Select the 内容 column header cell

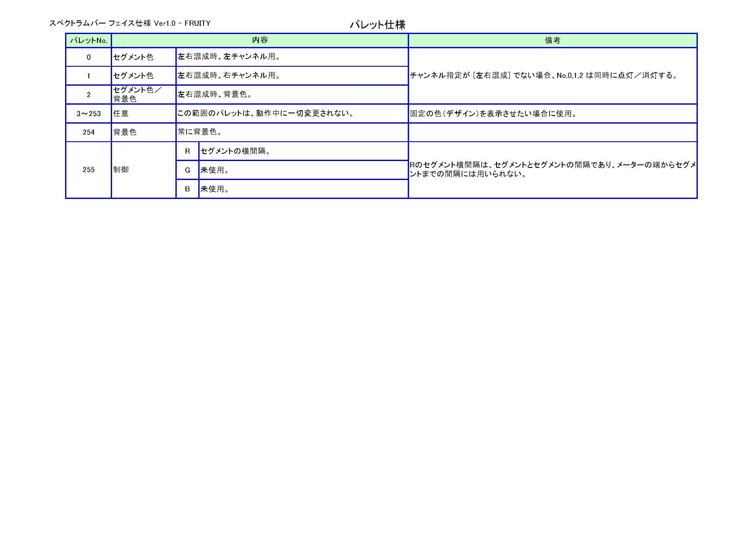pos(260,40)
